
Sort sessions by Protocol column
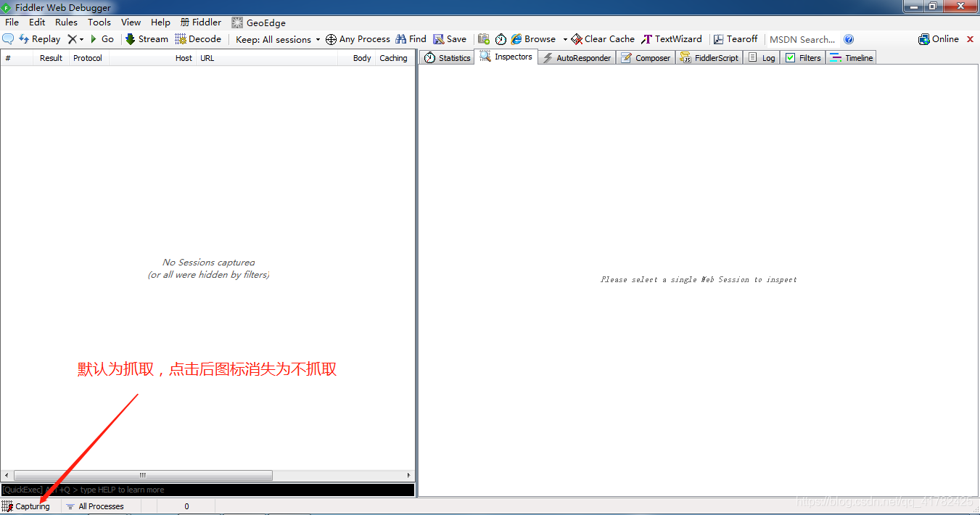(x=88, y=58)
